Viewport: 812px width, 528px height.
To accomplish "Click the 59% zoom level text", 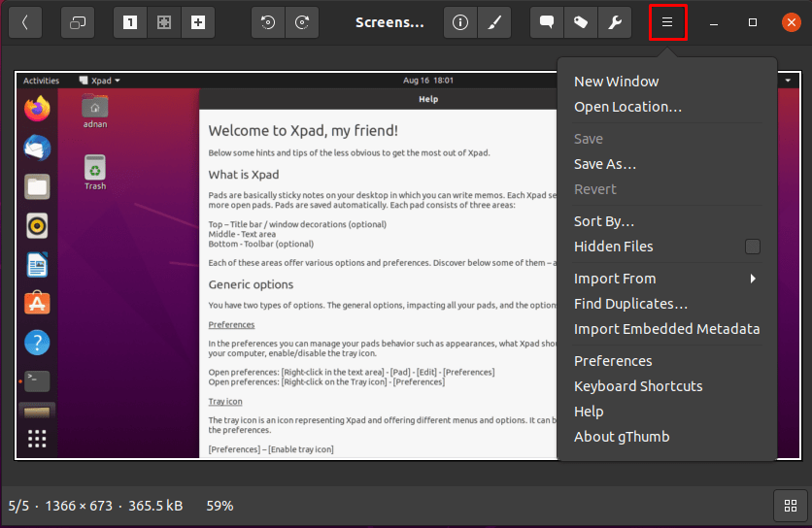I will pos(220,506).
